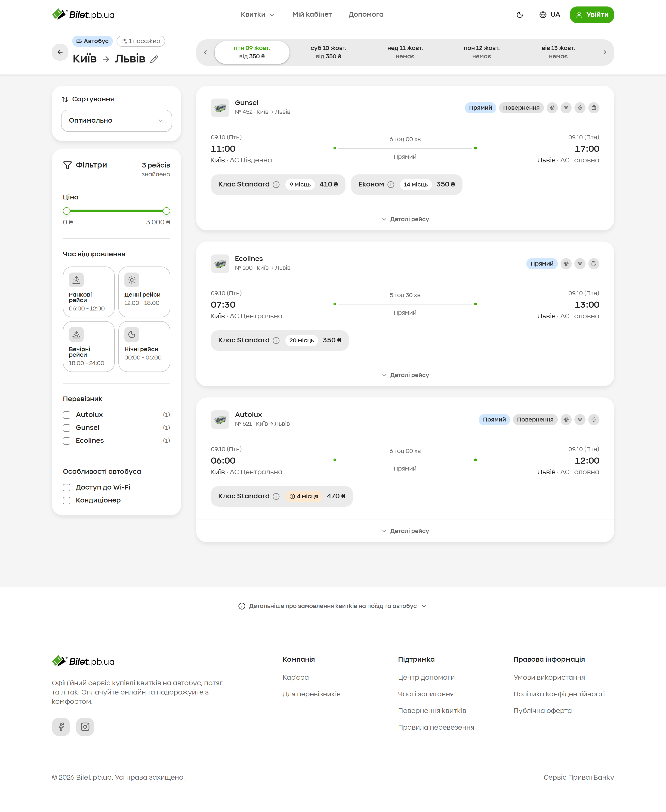Screen dimensions: 666x812
Task: Select суб 10 жовт. date tab
Action: point(328,52)
